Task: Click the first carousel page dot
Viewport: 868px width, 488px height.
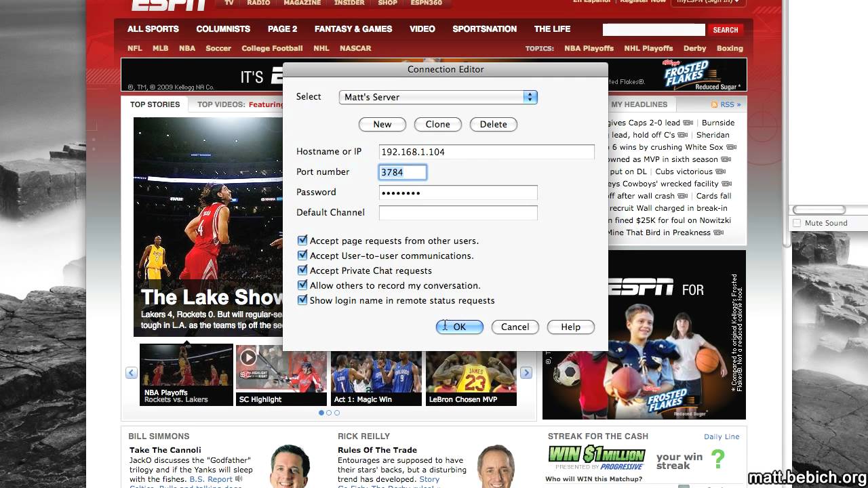Action: click(321, 412)
